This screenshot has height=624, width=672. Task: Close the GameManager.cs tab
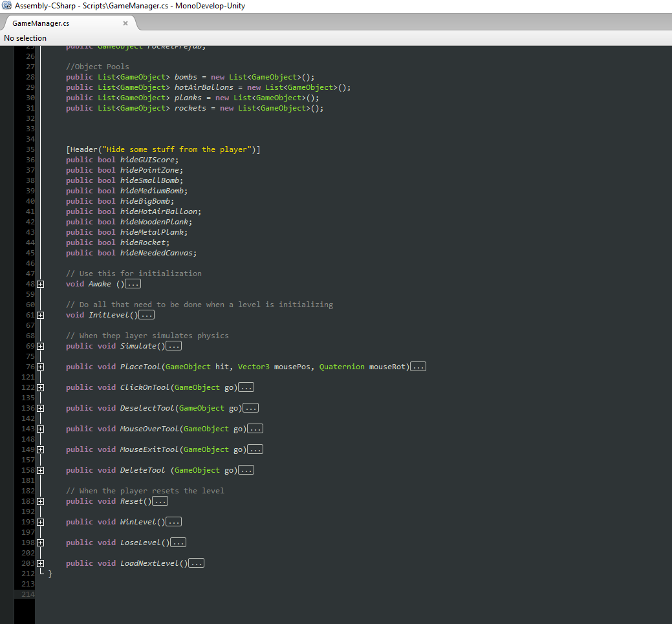(125, 23)
